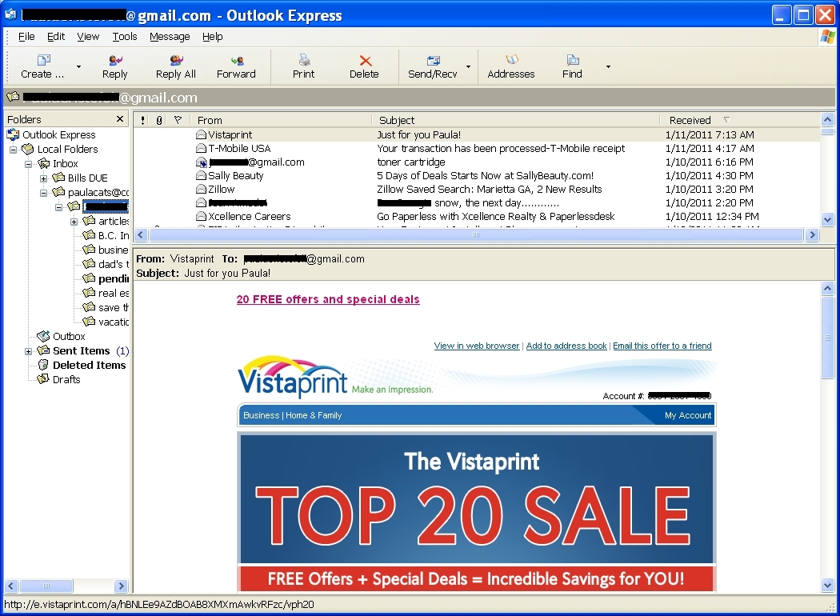840x616 pixels.
Task: Open the Addresses book
Action: point(511,67)
